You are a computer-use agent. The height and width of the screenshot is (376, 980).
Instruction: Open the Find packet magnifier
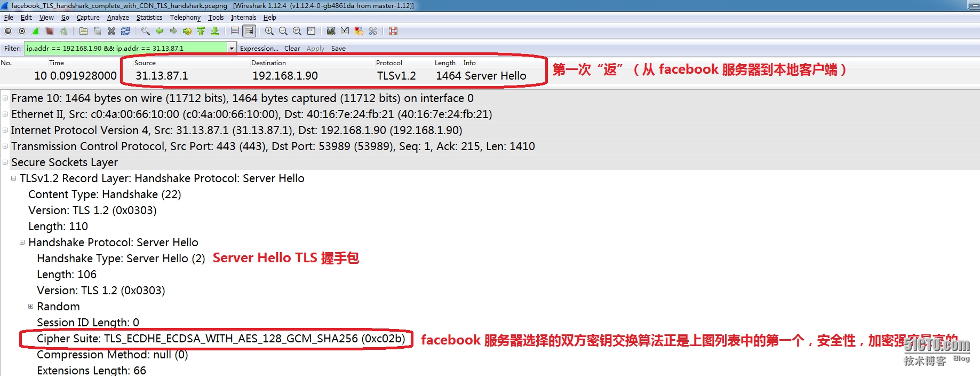pos(145,31)
